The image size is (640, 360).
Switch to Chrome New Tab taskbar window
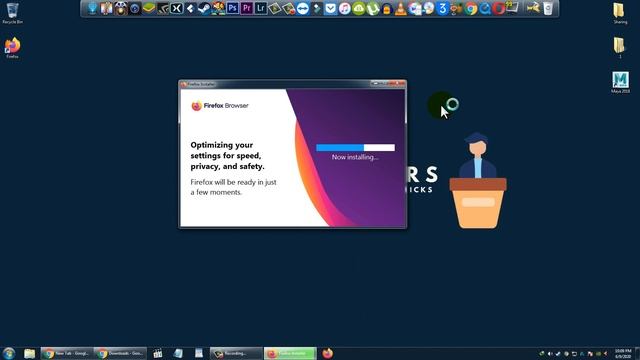(x=67, y=353)
